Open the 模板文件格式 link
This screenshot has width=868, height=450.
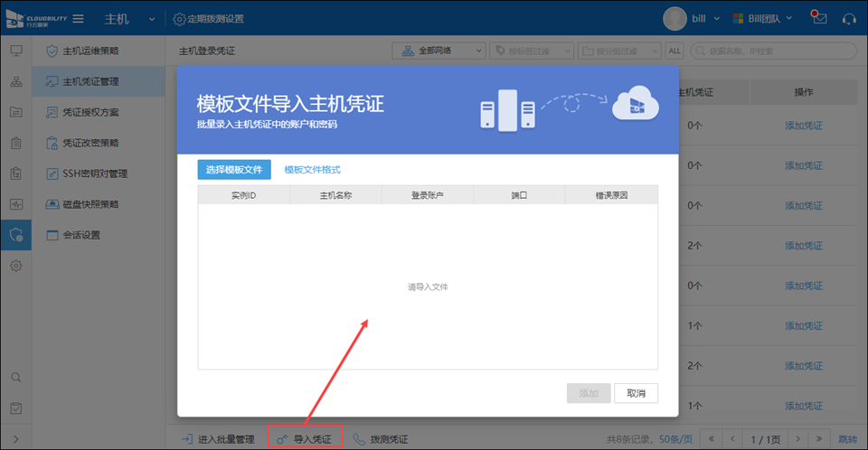coord(312,169)
